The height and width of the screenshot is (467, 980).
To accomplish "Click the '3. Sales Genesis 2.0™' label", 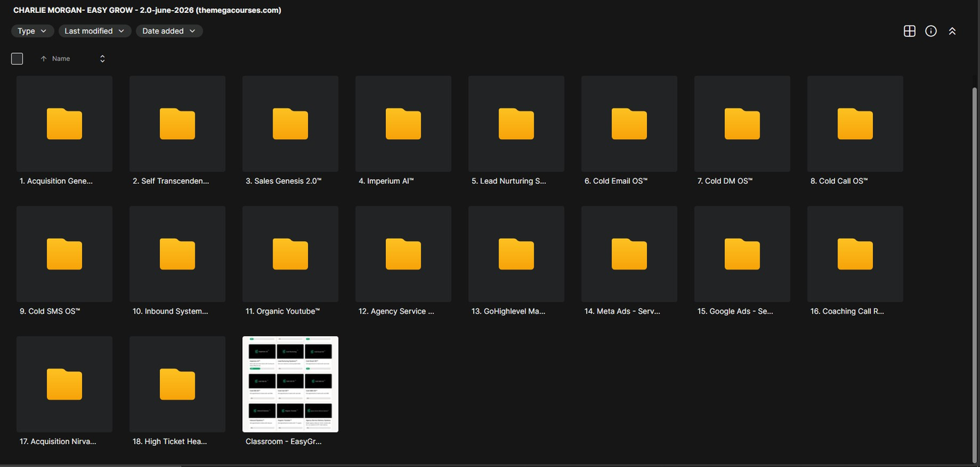I will 283,181.
